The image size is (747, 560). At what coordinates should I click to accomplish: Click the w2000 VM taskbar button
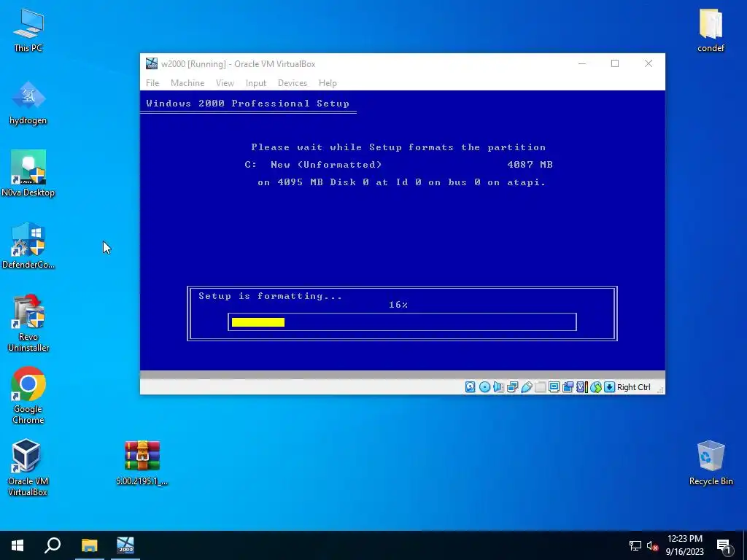125,545
